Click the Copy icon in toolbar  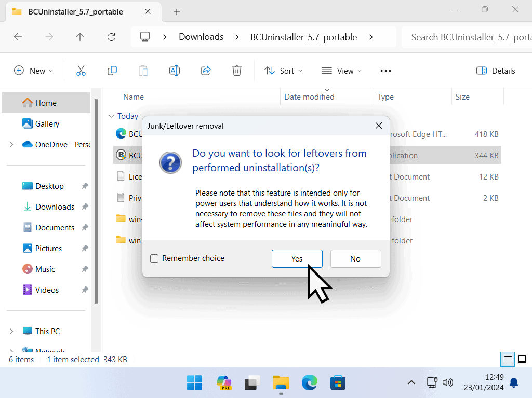[112, 71]
